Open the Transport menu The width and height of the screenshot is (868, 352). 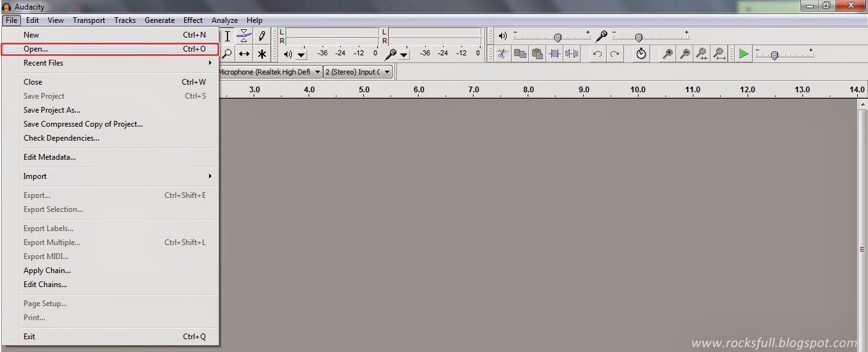tap(89, 20)
